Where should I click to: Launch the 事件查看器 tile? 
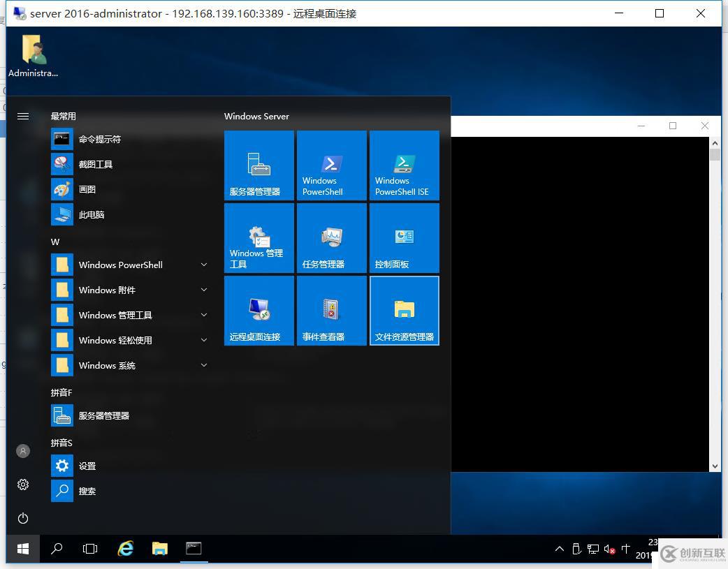coord(331,311)
